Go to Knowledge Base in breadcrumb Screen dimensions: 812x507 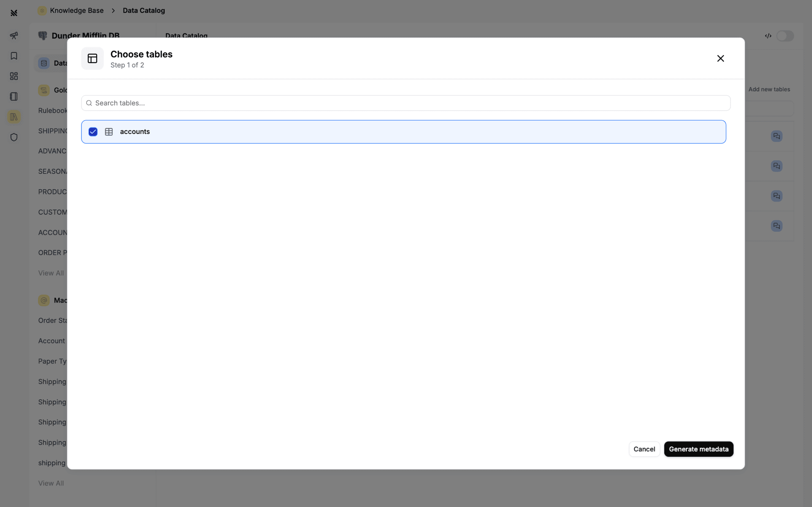point(76,10)
